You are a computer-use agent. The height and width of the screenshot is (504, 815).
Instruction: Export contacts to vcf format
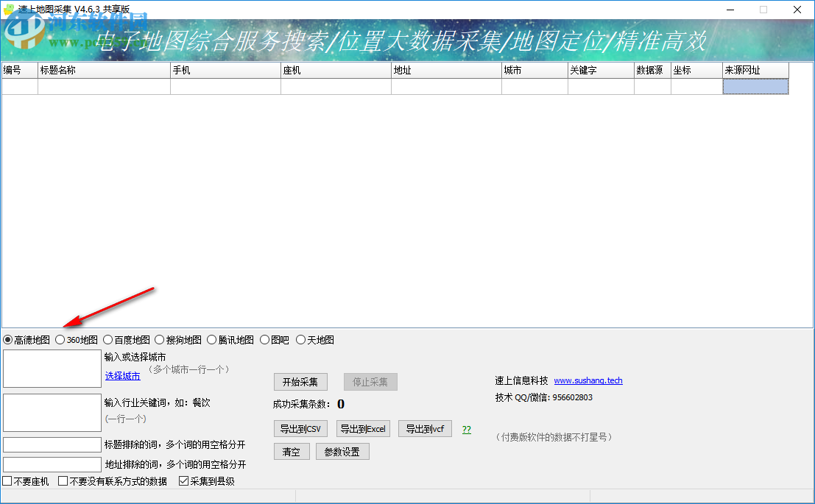point(425,428)
